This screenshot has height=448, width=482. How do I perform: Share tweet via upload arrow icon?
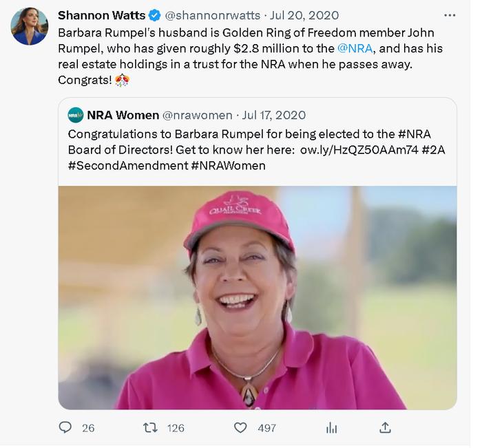click(x=385, y=427)
